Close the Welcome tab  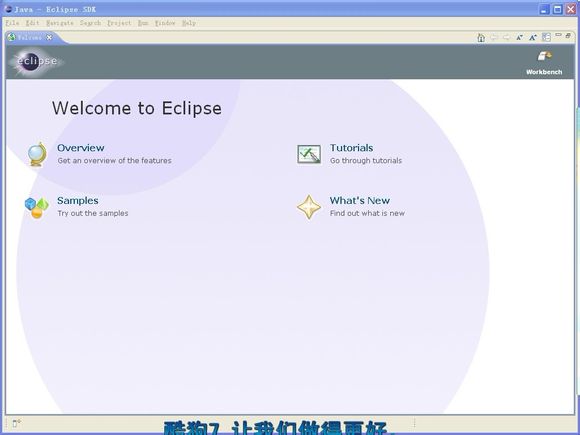click(49, 37)
